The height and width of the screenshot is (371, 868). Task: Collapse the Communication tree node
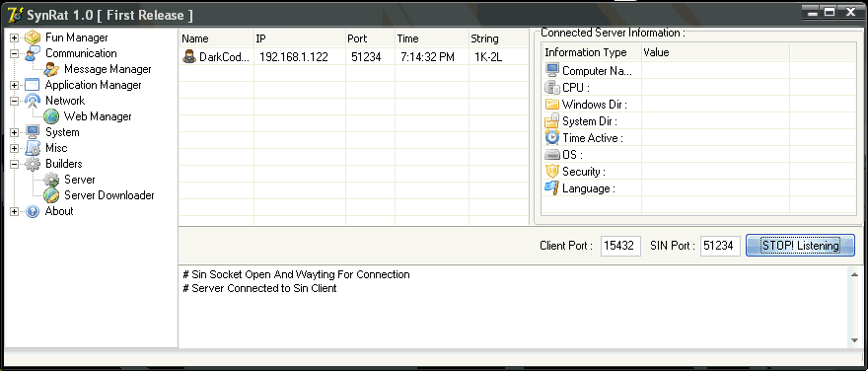(x=15, y=53)
